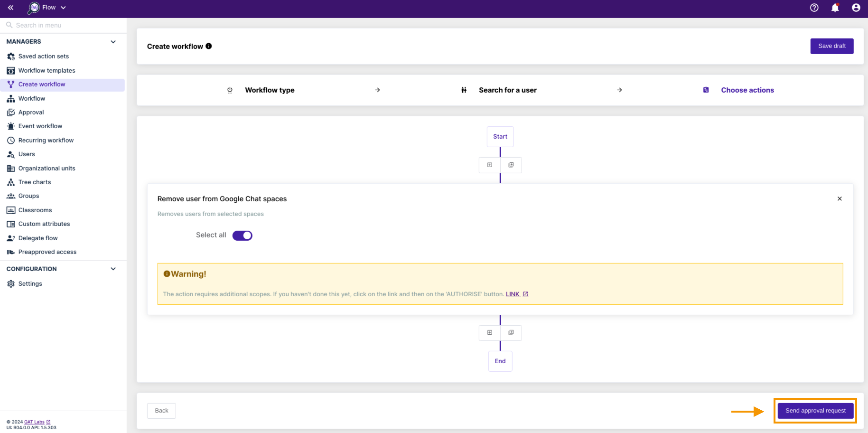
Task: Click the Warning! heading text
Action: tap(188, 274)
